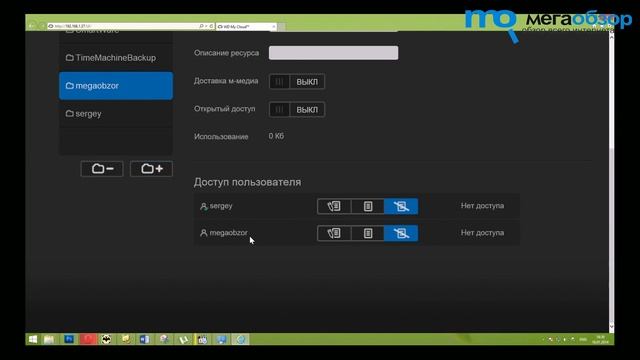
Task: Set read-only access for user megaobzor
Action: (368, 233)
